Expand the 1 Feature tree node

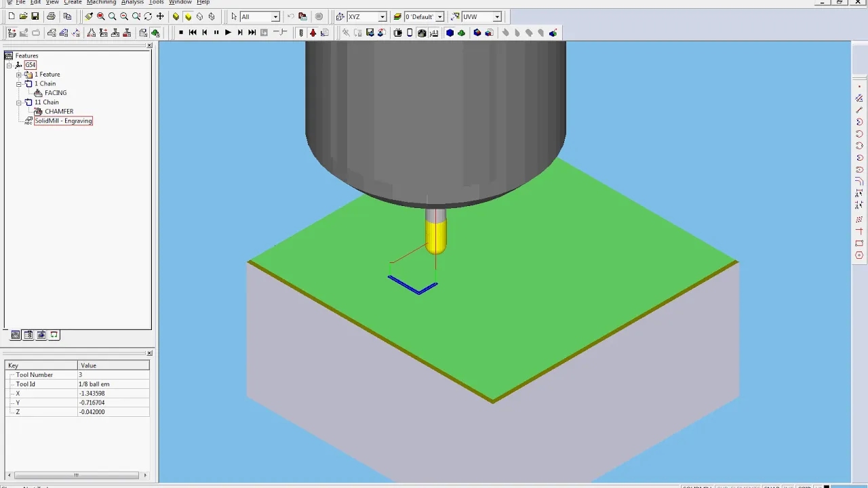point(19,75)
